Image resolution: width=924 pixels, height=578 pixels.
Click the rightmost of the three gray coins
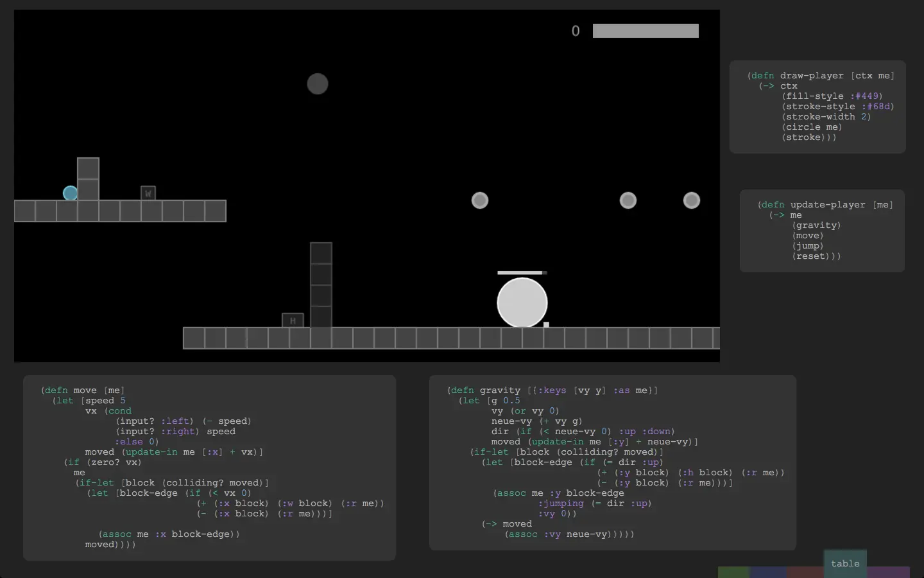click(692, 200)
